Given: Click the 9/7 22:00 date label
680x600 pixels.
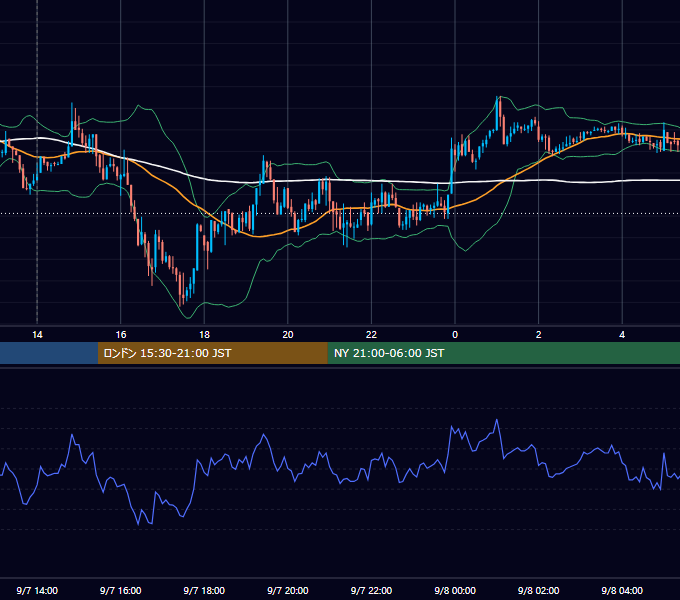Looking at the screenshot, I should click(371, 591).
